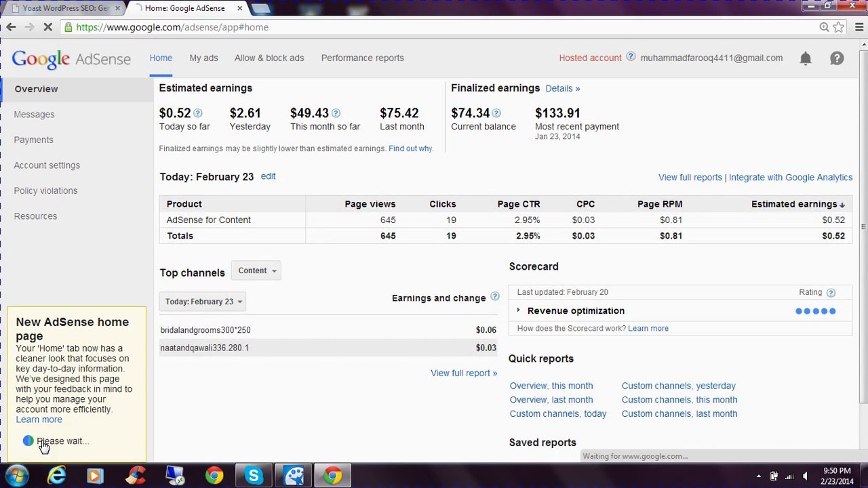Screen dimensions: 868x488
Task: Click Integrate with Google Analytics link
Action: coord(791,178)
